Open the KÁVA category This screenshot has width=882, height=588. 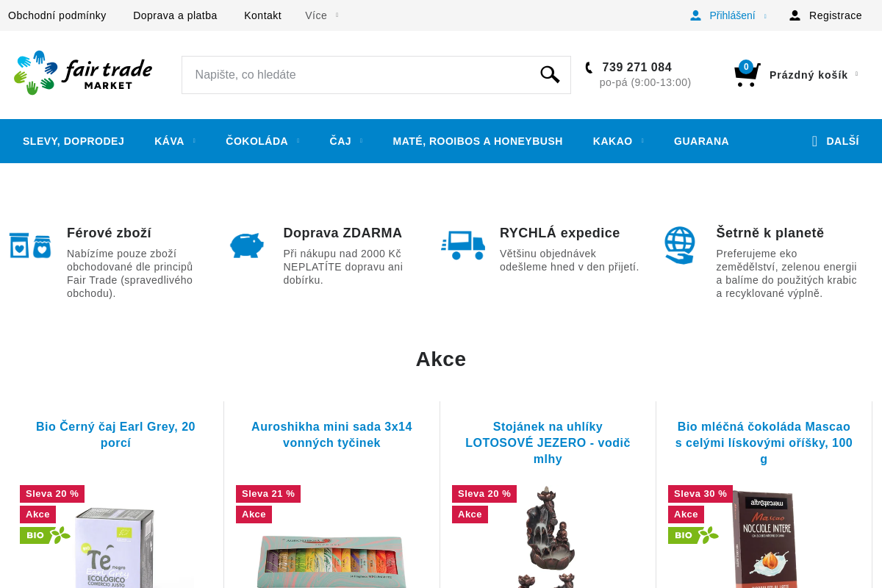[x=169, y=141]
